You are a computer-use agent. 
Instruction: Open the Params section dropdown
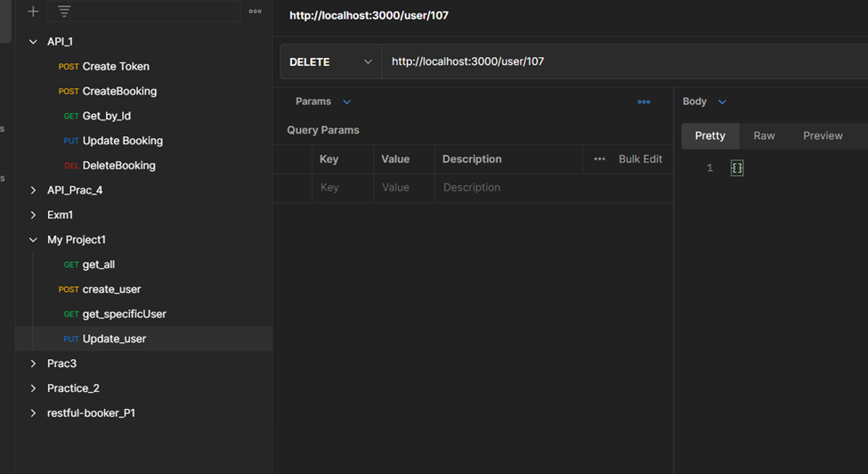(347, 102)
